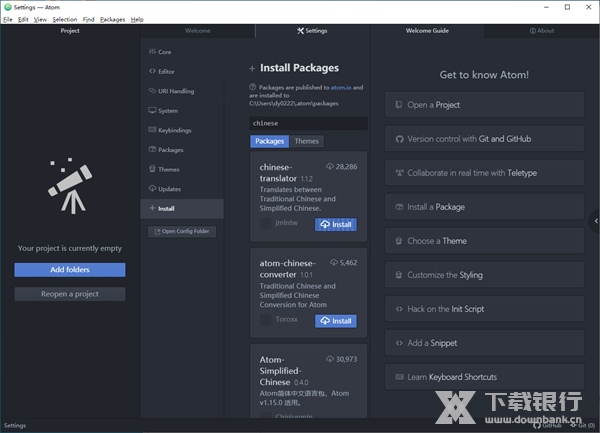Screen dimensions: 600x433
Task: Expand 'Version control with Git and GitHub'
Action: (484, 139)
